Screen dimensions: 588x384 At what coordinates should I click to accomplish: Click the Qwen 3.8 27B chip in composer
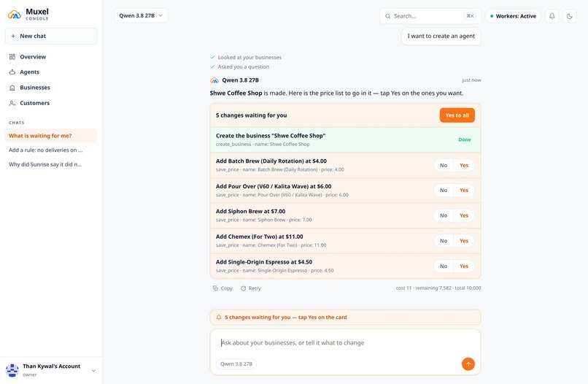tap(236, 364)
